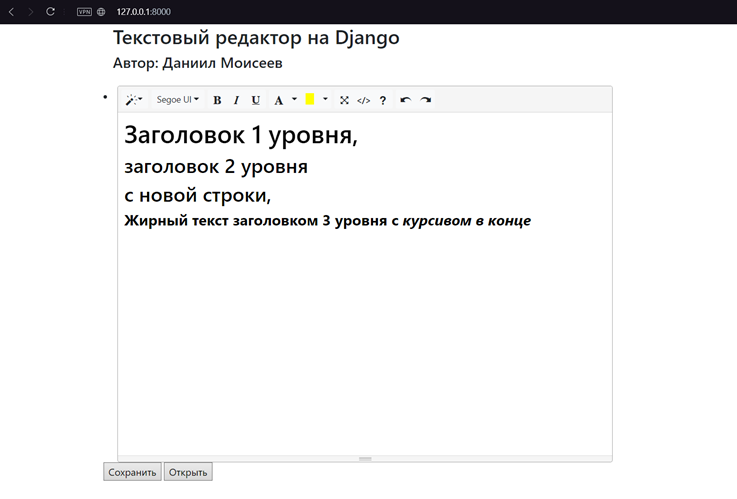
Task: Click the Сохранить button
Action: (x=132, y=472)
